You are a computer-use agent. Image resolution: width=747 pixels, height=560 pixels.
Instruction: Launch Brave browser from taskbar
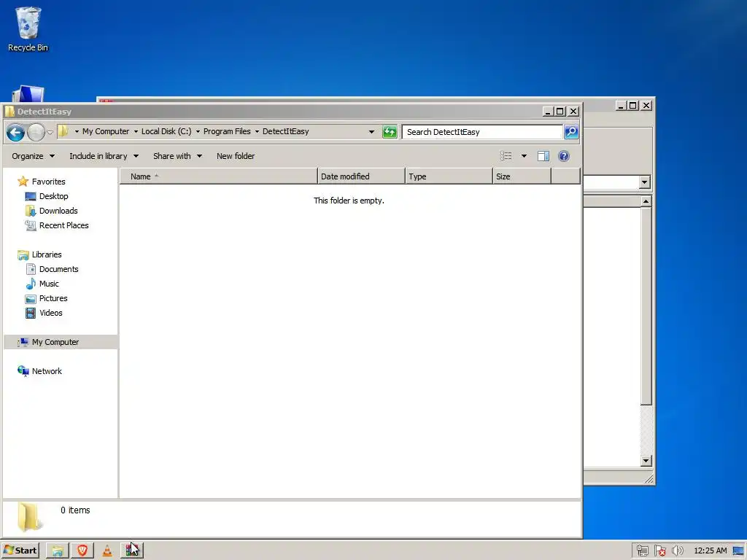pyautogui.click(x=82, y=551)
